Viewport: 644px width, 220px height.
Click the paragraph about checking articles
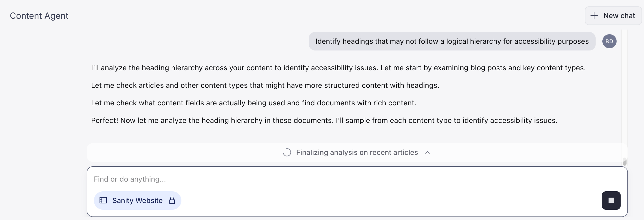pyautogui.click(x=265, y=85)
